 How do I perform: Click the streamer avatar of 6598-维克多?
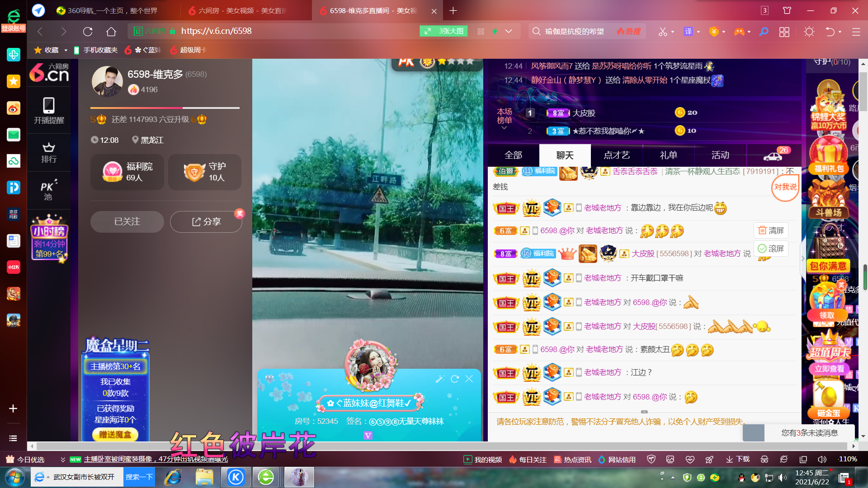107,81
